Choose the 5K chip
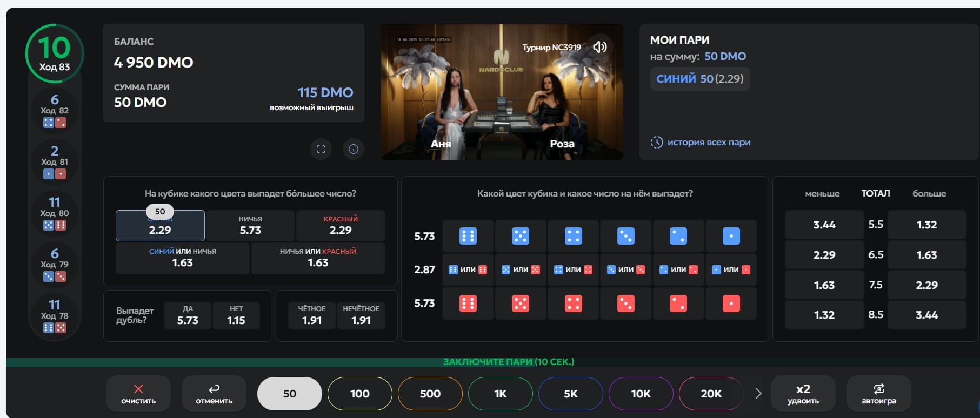Screen dimensions: 980x418 tap(571, 394)
